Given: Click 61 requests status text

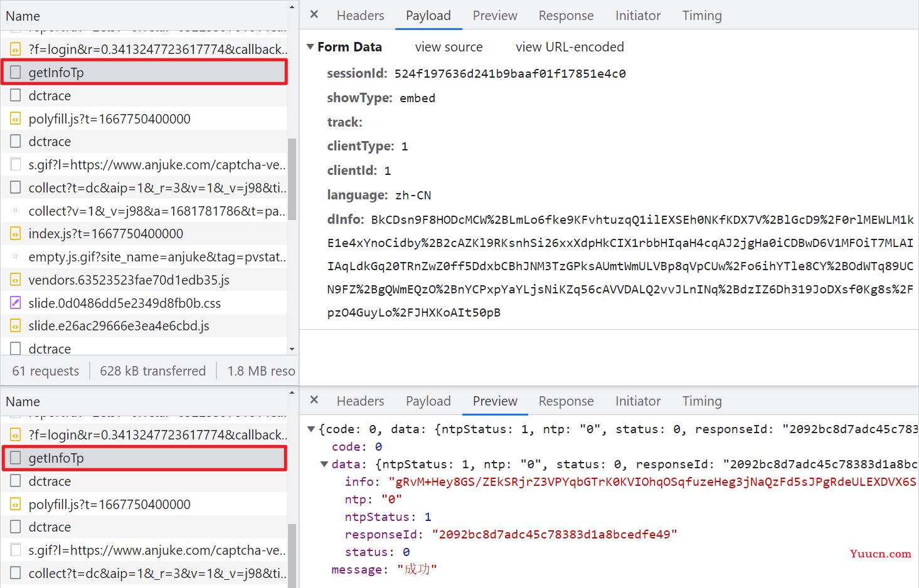Looking at the screenshot, I should (46, 371).
